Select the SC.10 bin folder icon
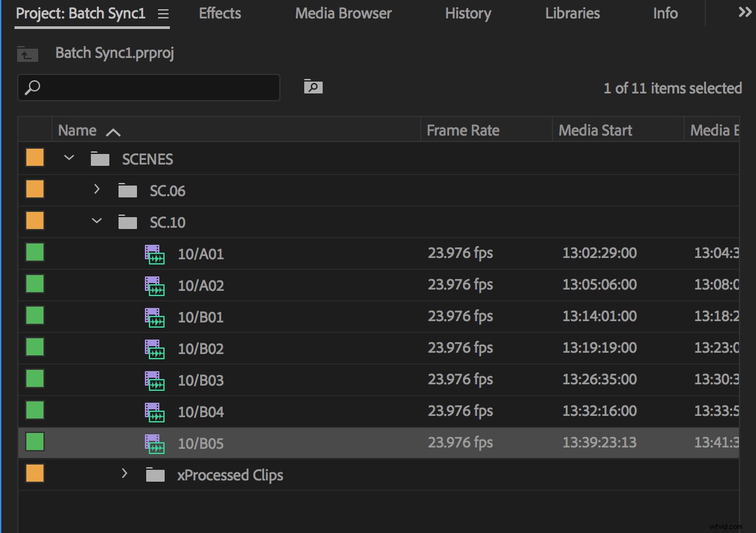Viewport: 756px width, 533px height. click(127, 222)
